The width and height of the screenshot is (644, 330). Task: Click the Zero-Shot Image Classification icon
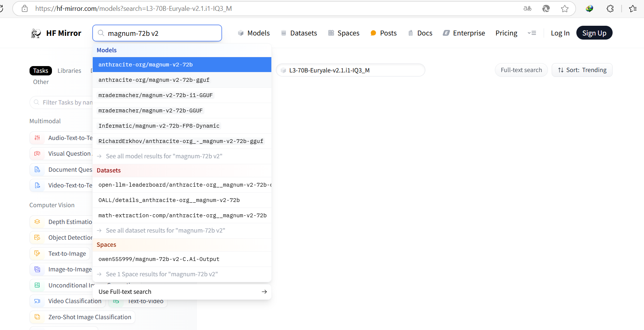[37, 317]
